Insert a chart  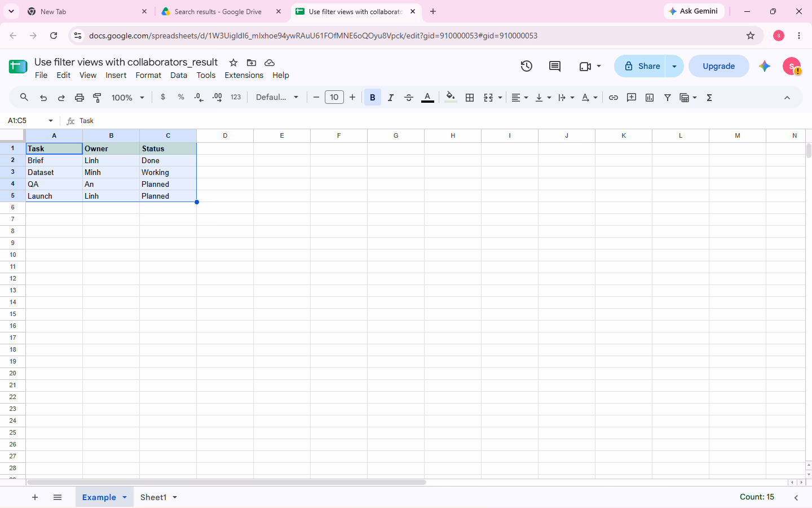coord(650,98)
